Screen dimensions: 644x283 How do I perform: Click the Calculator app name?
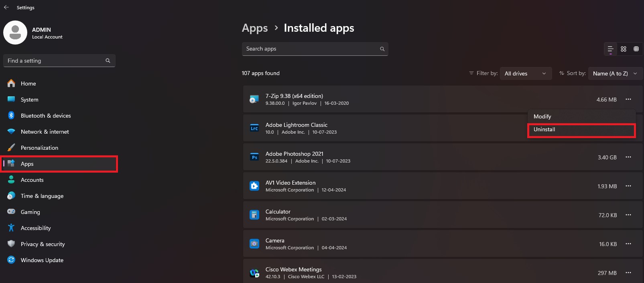point(278,212)
